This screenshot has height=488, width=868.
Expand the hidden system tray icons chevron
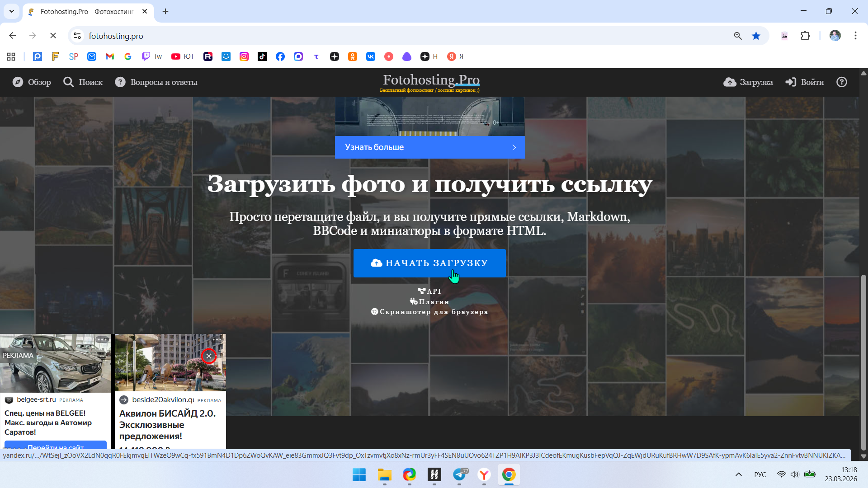(739, 474)
